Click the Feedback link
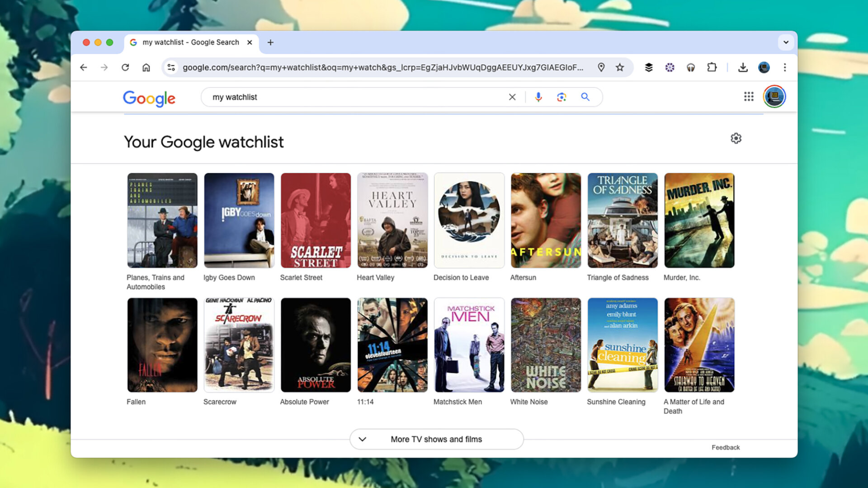 click(726, 447)
